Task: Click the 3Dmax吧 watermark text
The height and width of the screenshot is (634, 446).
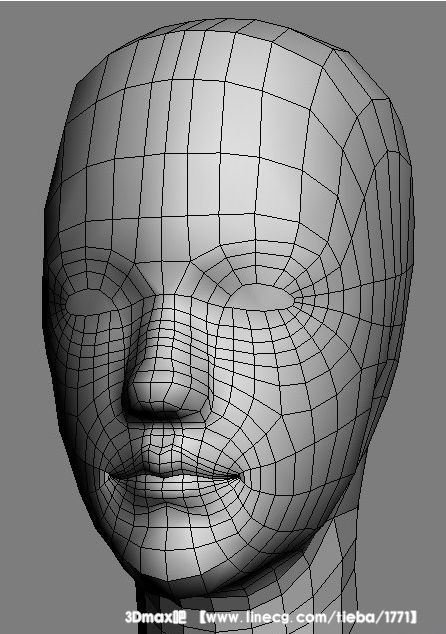Action: click(156, 617)
